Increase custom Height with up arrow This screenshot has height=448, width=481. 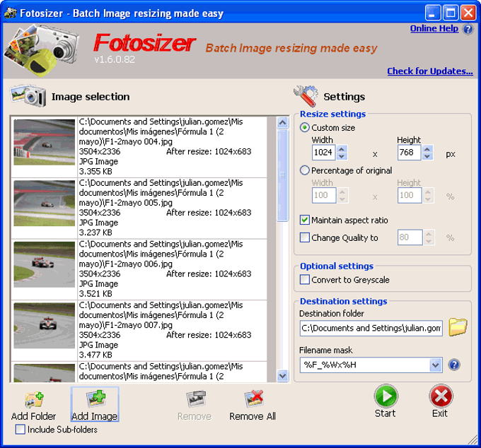click(427, 149)
